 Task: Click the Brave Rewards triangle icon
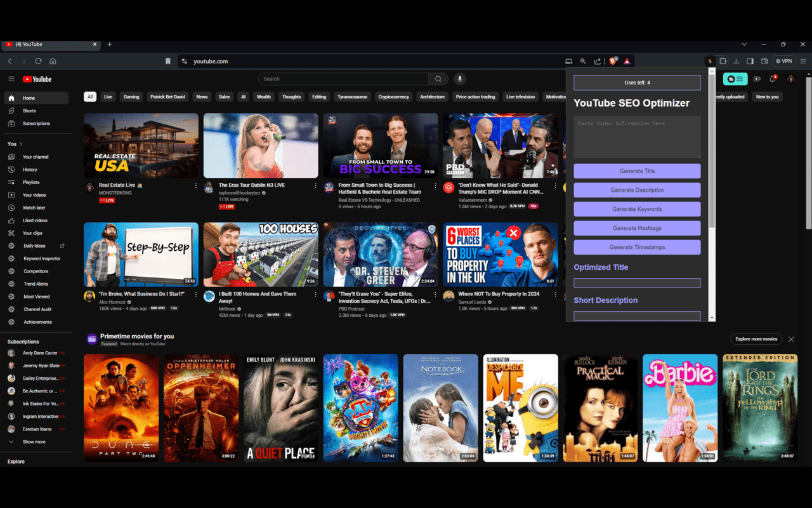tap(626, 61)
